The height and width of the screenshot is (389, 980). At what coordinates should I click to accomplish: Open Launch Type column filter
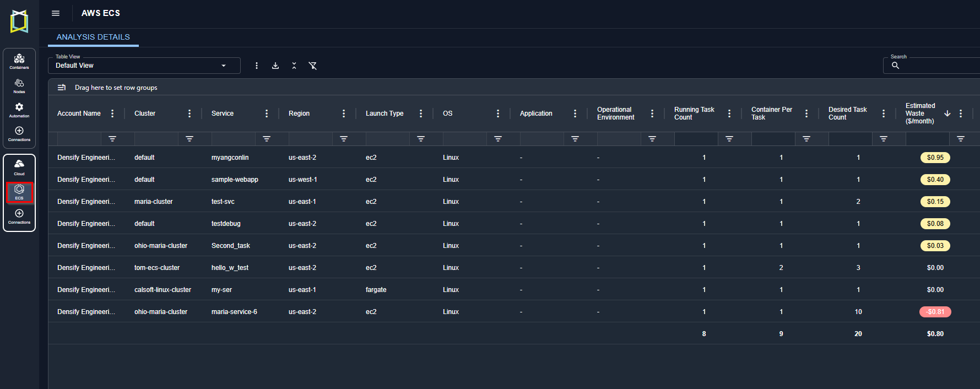(421, 139)
